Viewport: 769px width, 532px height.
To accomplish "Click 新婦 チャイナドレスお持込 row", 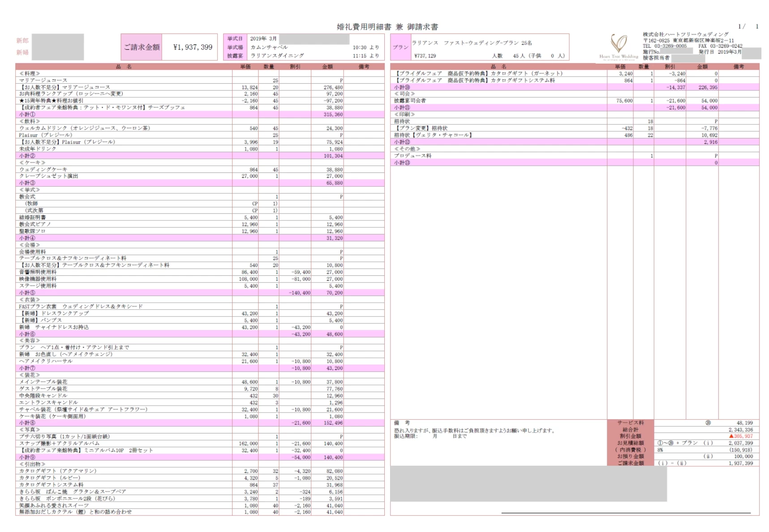I will click(x=200, y=327).
